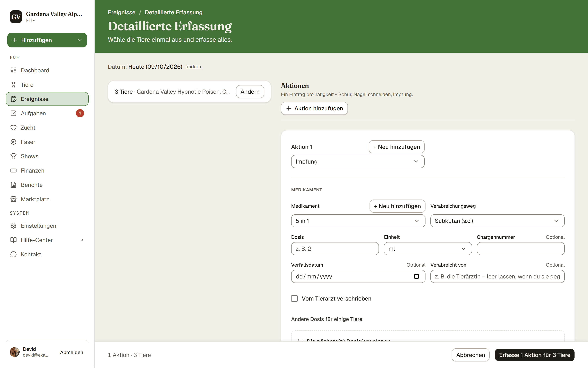Click the Abbrechen button
The image size is (588, 368).
tap(470, 355)
